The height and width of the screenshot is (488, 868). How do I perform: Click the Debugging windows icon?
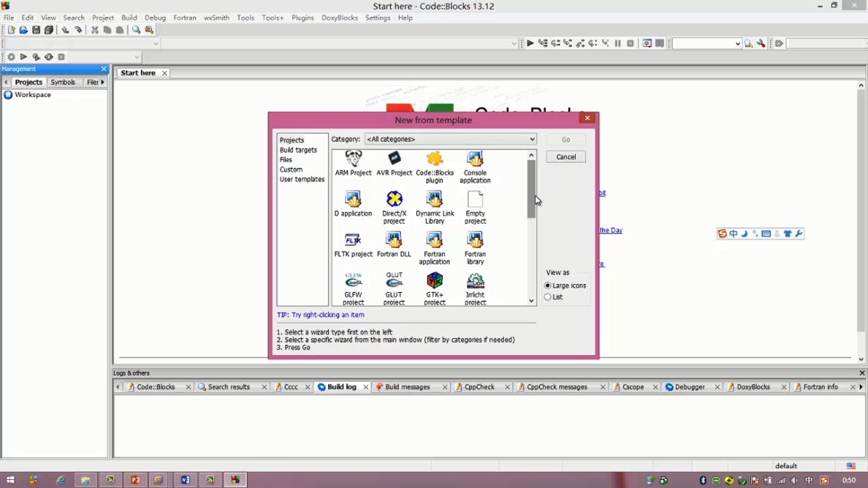coord(647,43)
